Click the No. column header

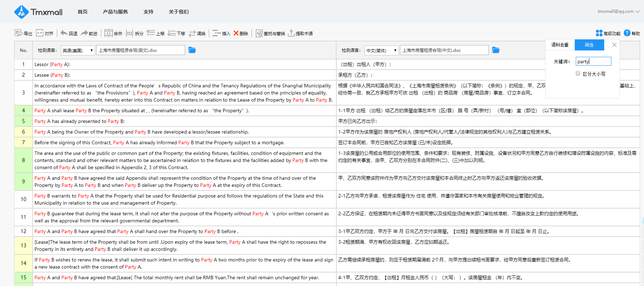tap(23, 50)
